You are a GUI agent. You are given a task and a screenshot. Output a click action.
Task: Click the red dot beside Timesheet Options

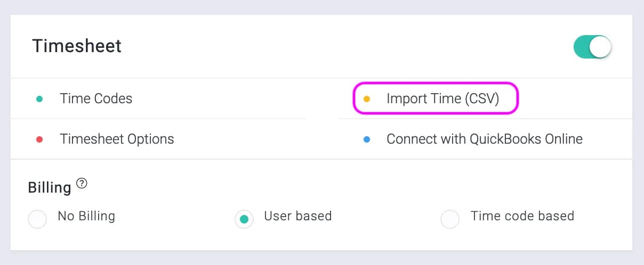point(39,140)
